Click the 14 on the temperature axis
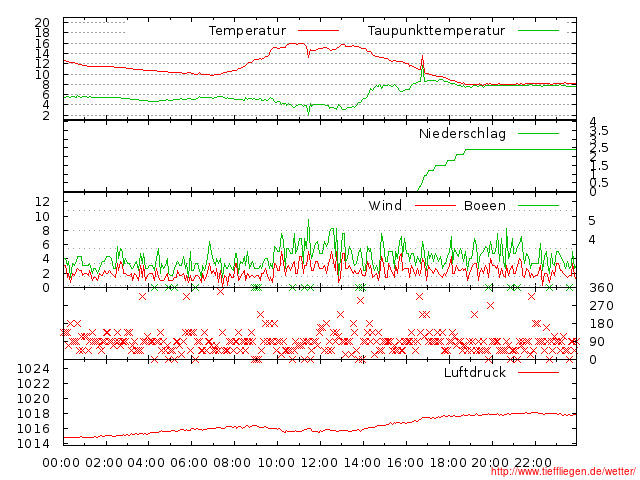The height and width of the screenshot is (480, 640). coord(42,53)
